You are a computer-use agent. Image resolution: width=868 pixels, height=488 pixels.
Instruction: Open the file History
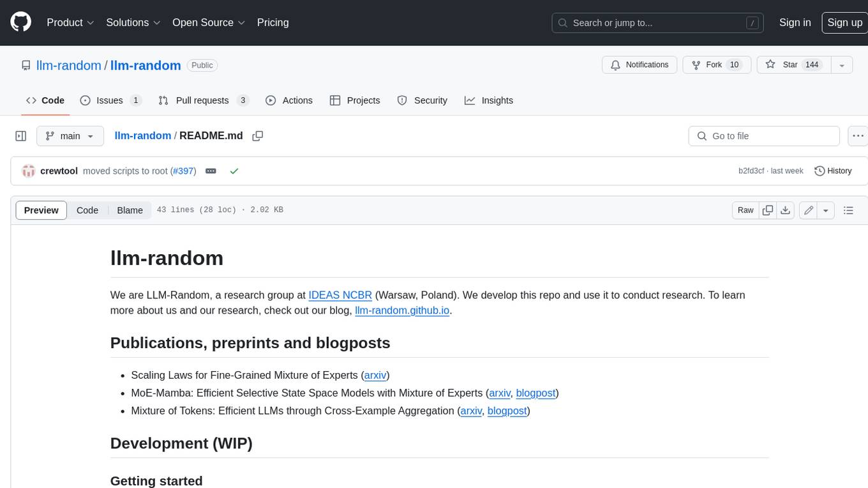834,171
